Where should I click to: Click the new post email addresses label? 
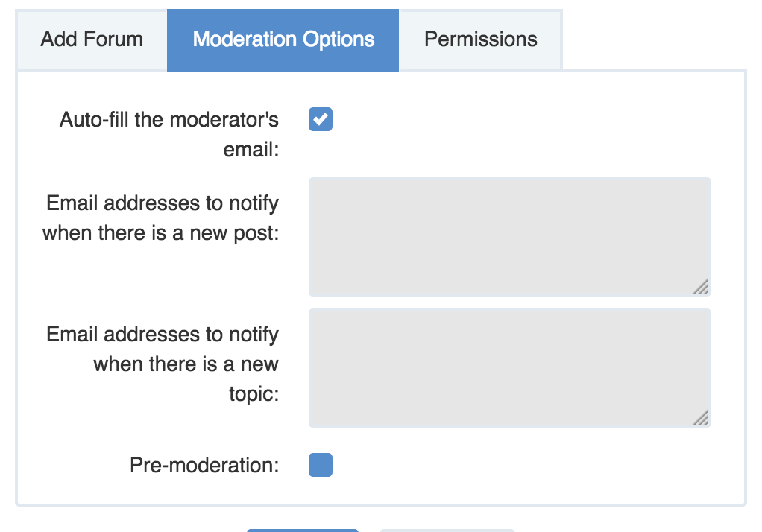(x=163, y=218)
